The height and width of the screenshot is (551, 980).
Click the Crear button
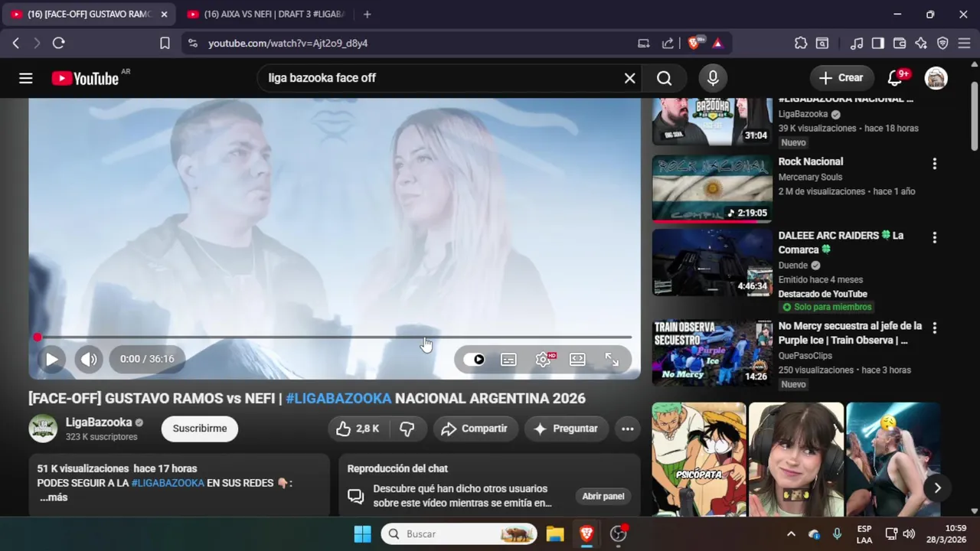click(841, 78)
